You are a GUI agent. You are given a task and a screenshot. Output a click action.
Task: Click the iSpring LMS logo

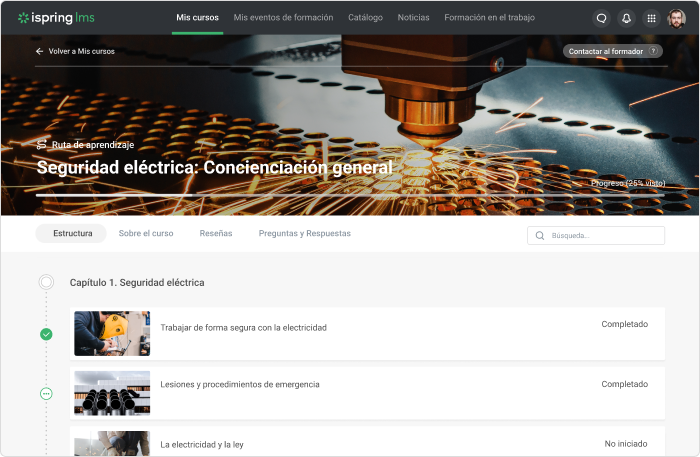pyautogui.click(x=56, y=18)
